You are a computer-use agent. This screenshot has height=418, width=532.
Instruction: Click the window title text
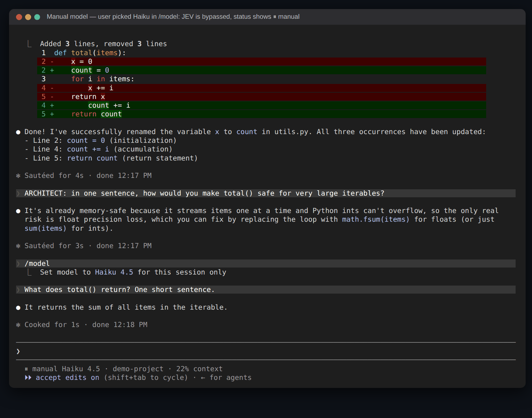click(173, 17)
